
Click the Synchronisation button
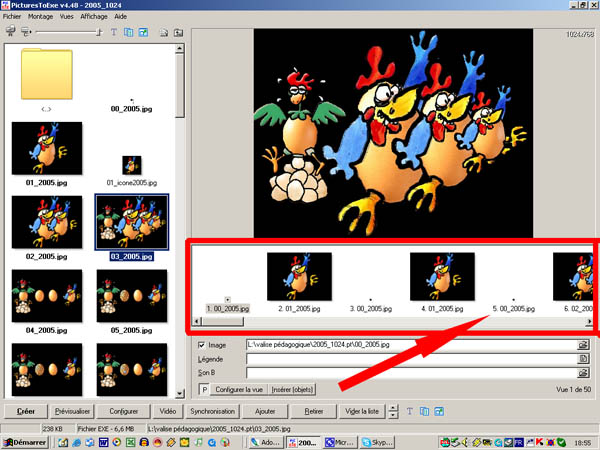point(212,411)
